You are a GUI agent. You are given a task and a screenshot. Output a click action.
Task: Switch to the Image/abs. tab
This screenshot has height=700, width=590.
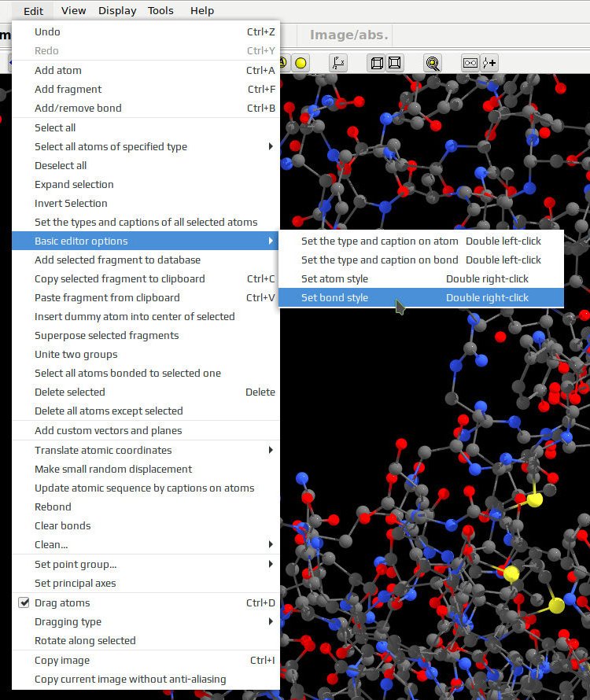click(349, 35)
